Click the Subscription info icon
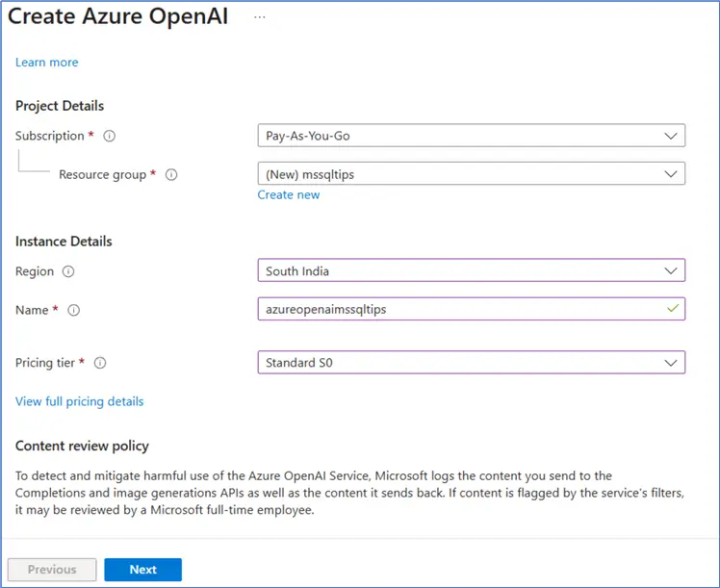Screen dimensions: 720x588 click(110, 136)
